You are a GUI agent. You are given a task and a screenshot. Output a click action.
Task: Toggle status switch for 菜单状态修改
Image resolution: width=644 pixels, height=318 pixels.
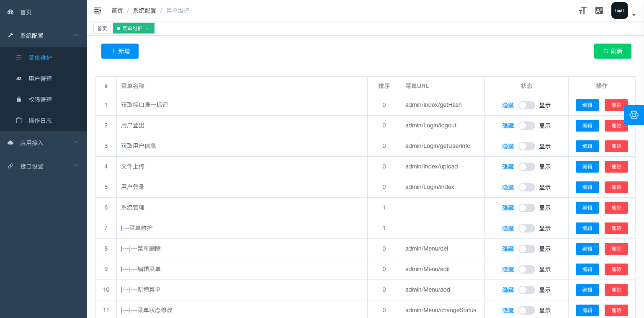[527, 310]
